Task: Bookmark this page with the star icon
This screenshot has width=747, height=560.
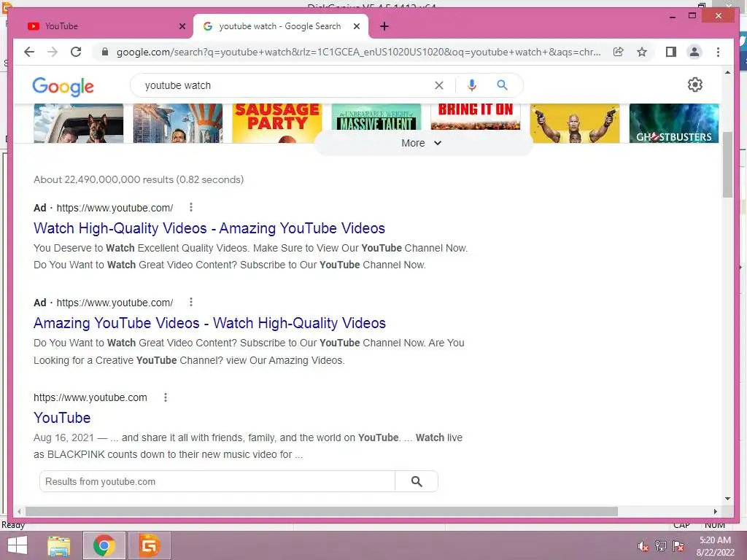Action: pyautogui.click(x=642, y=52)
